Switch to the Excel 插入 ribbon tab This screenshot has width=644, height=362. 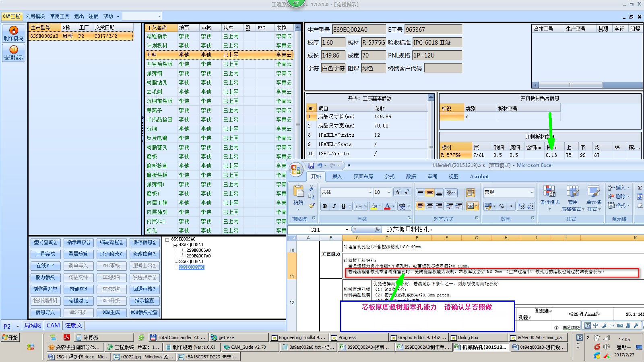pos(337,177)
